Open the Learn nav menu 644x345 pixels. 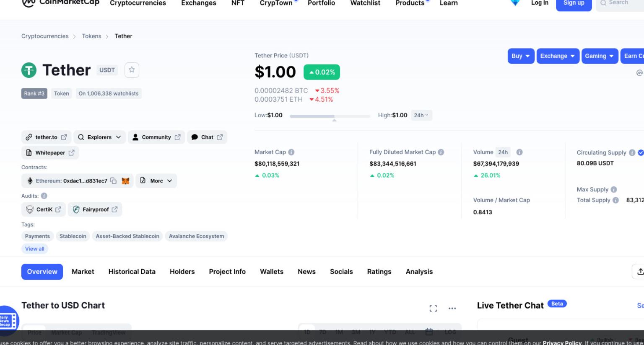[449, 3]
